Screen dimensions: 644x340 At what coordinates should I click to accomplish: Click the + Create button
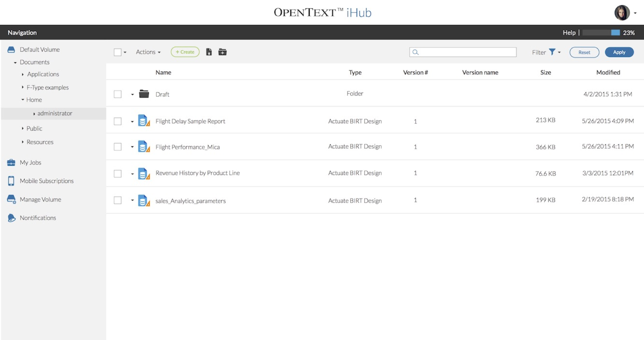(185, 52)
